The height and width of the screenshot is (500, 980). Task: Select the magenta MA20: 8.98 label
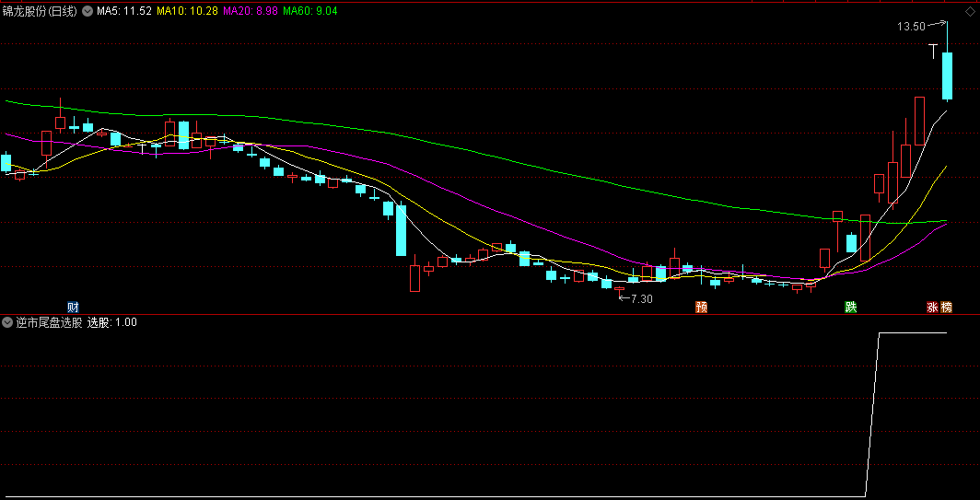point(251,11)
